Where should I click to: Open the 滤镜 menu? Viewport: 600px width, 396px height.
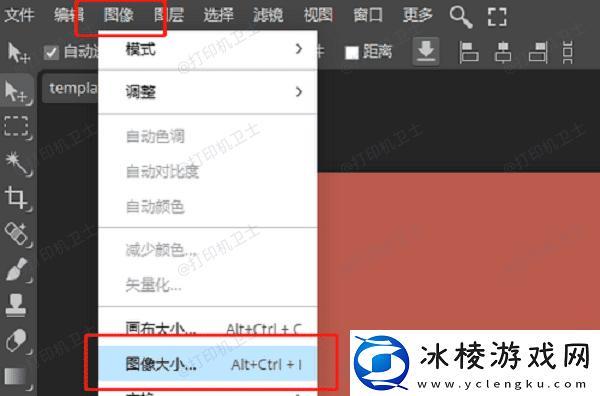click(268, 15)
